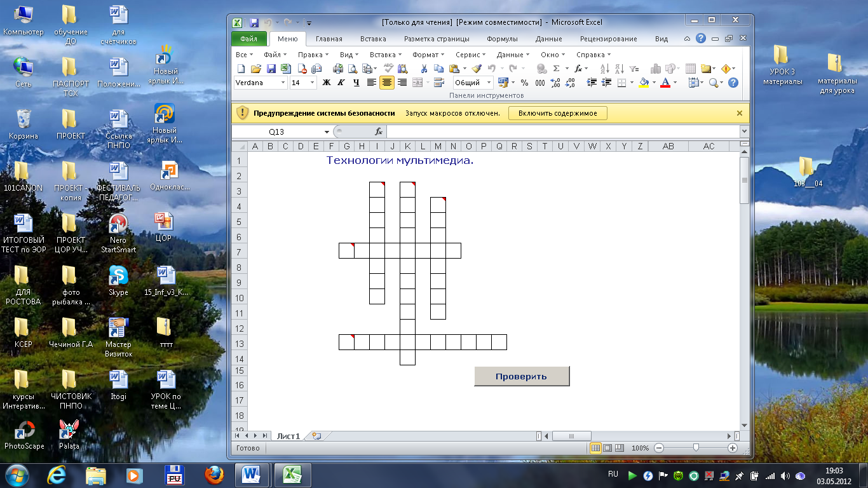The image size is (868, 488).
Task: Click the Cut scissors icon
Action: point(424,69)
